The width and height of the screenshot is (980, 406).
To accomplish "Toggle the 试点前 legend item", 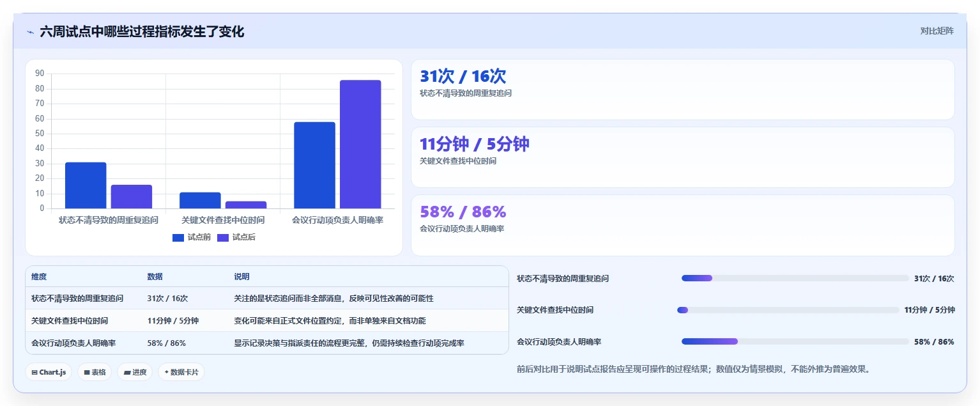I will 192,237.
